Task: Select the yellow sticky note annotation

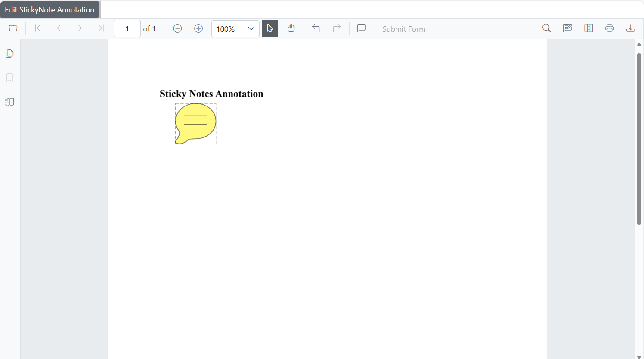Action: (x=196, y=123)
